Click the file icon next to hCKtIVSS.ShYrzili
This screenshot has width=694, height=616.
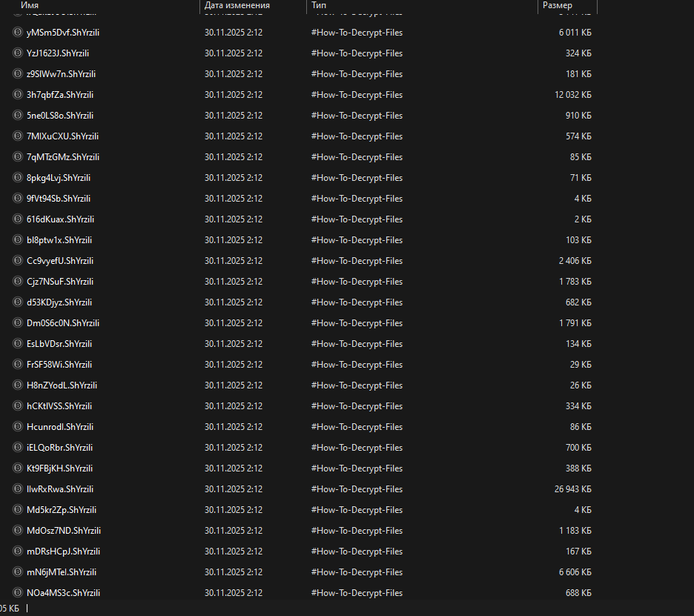point(17,405)
